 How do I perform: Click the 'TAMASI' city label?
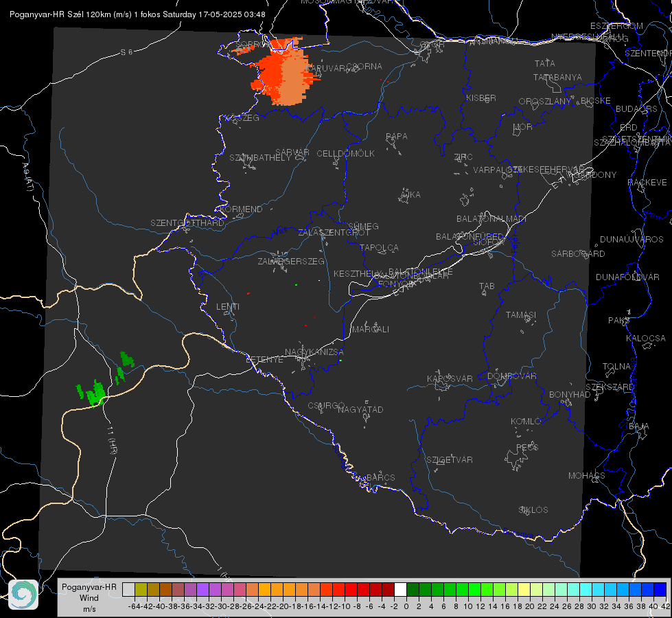[x=521, y=315]
